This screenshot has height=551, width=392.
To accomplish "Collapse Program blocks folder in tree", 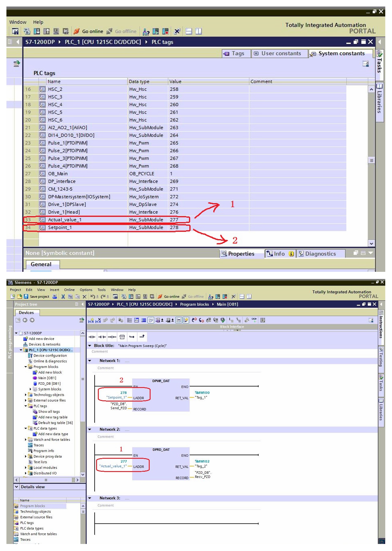I will [26, 367].
